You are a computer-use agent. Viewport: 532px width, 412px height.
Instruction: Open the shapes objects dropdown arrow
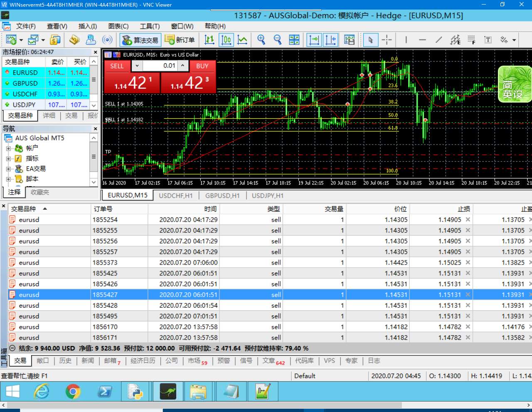pyautogui.click(x=514, y=40)
